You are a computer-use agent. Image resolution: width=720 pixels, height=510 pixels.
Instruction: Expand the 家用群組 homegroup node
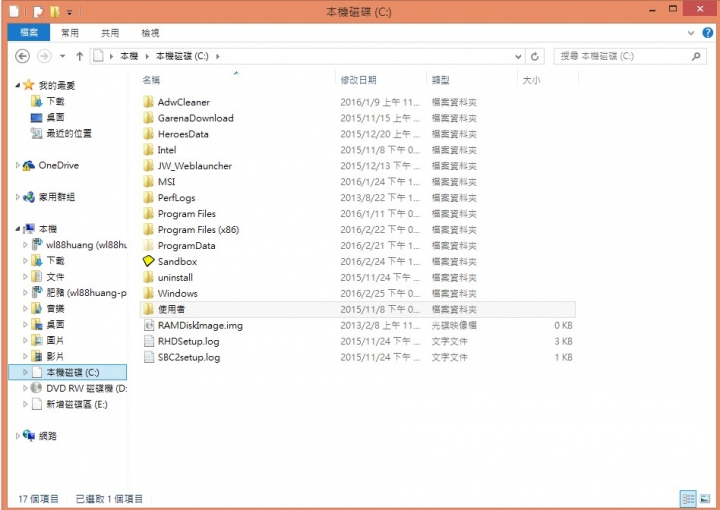(x=17, y=197)
